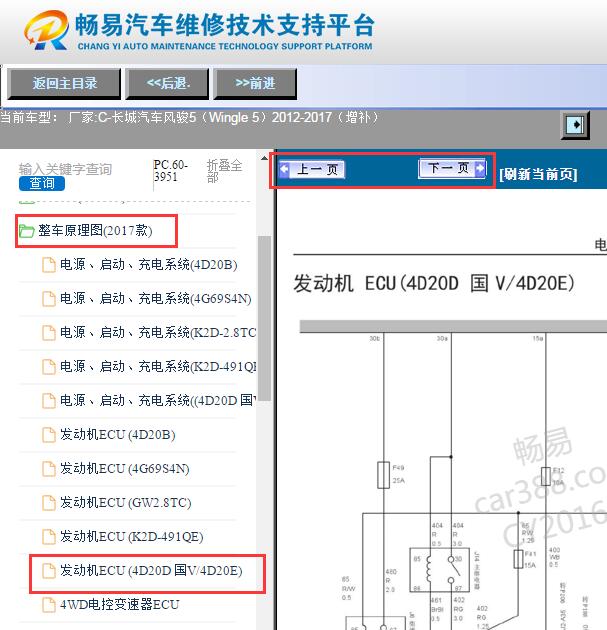Image resolution: width=607 pixels, height=630 pixels.
Task: Click document icon beside 发动机ECU (K2D-491QE)
Action: pos(49,537)
